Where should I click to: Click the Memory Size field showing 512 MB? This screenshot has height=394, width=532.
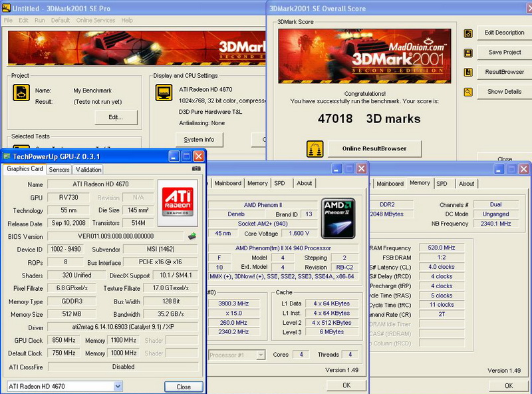[x=72, y=314]
